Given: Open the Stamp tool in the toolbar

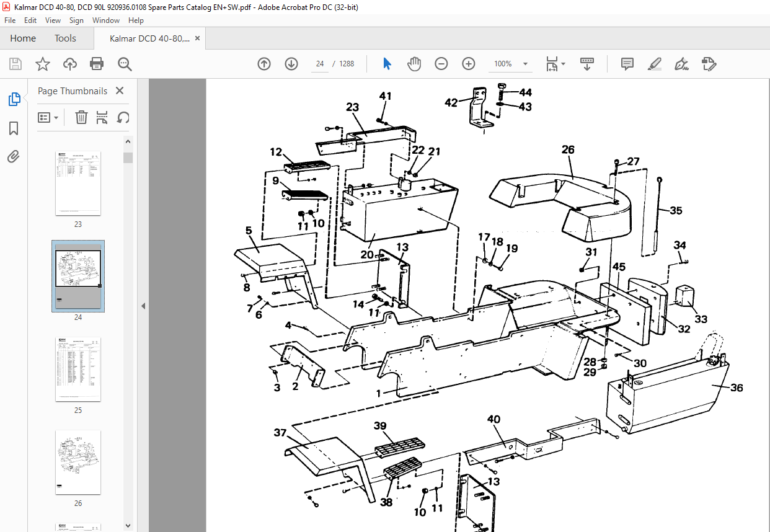Looking at the screenshot, I should tap(709, 64).
